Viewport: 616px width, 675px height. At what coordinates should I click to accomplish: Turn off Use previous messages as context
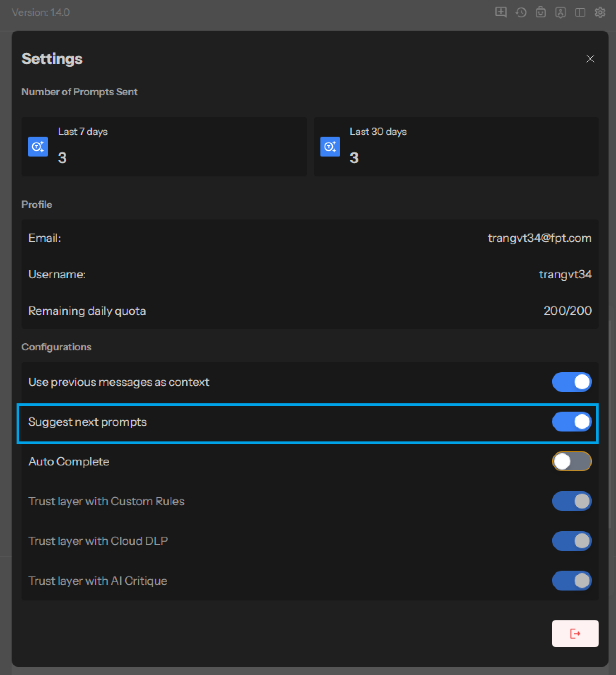572,382
